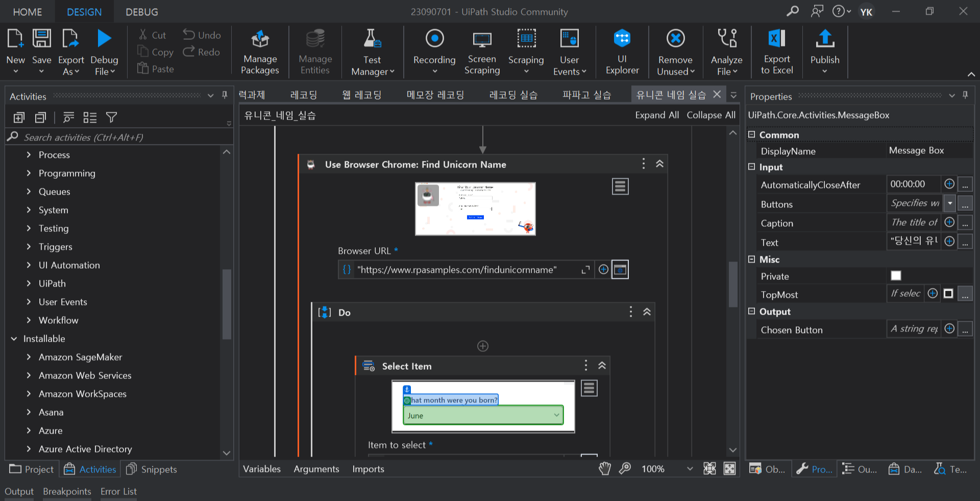Click Remove Unused icon

[x=675, y=39]
